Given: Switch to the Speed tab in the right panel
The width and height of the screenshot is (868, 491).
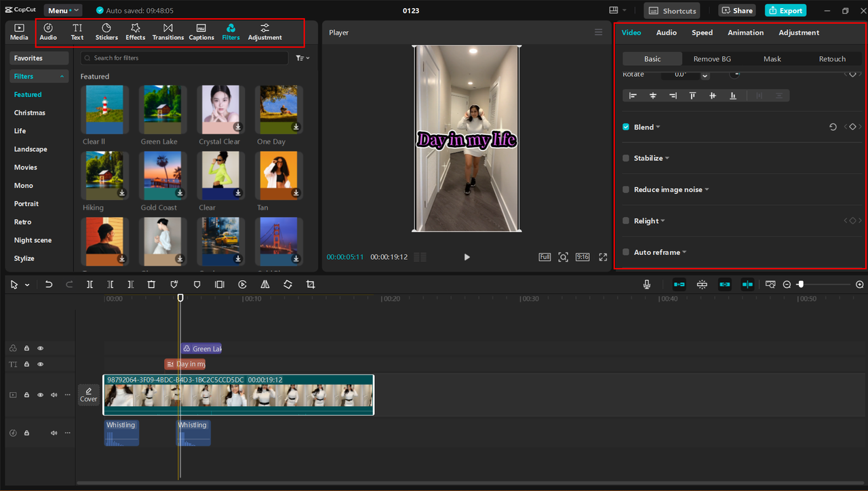Looking at the screenshot, I should [702, 32].
